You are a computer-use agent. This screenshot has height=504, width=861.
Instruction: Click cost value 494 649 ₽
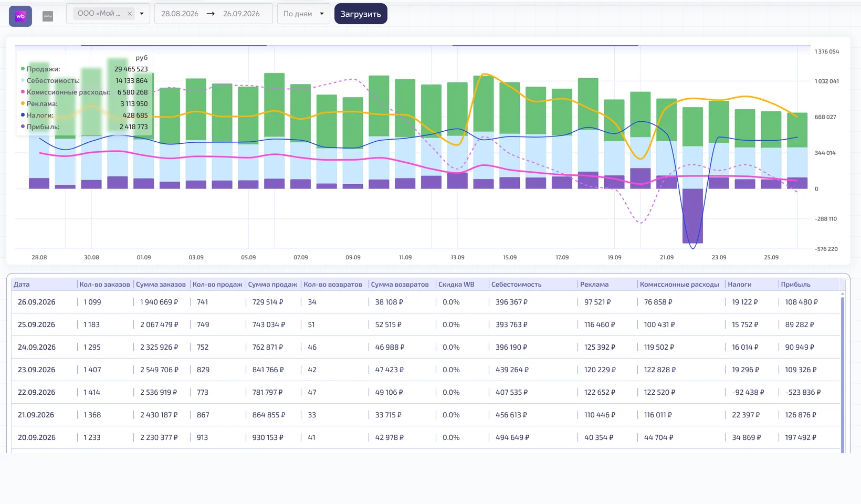pos(512,437)
